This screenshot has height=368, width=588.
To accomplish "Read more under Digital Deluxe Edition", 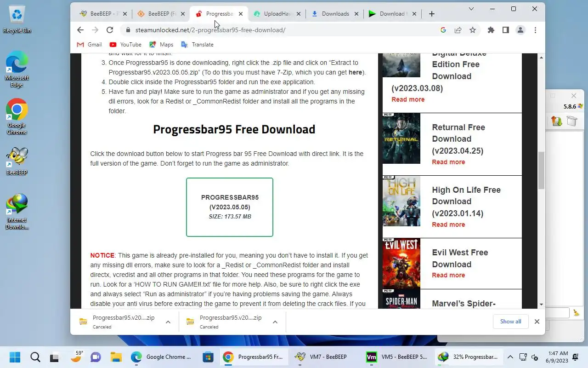I will click(408, 99).
